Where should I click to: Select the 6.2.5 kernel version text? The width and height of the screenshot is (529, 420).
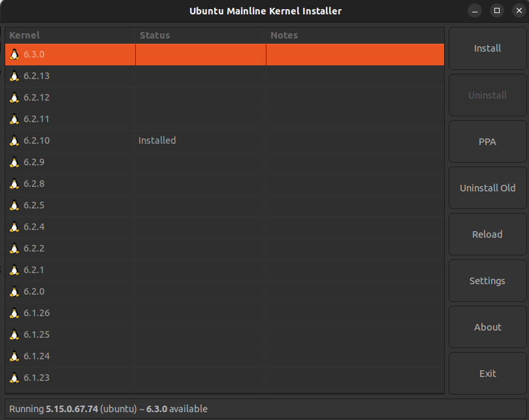tap(34, 206)
